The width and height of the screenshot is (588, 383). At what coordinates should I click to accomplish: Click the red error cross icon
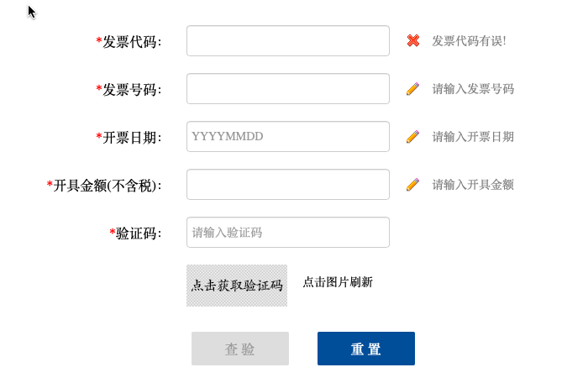pos(412,40)
